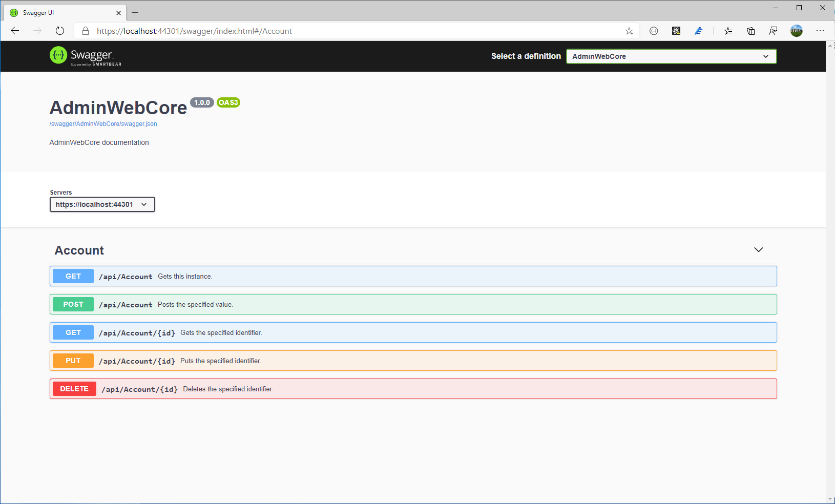Click the Swagger logo in header
Viewport: 835px width, 504px height.
(86, 56)
